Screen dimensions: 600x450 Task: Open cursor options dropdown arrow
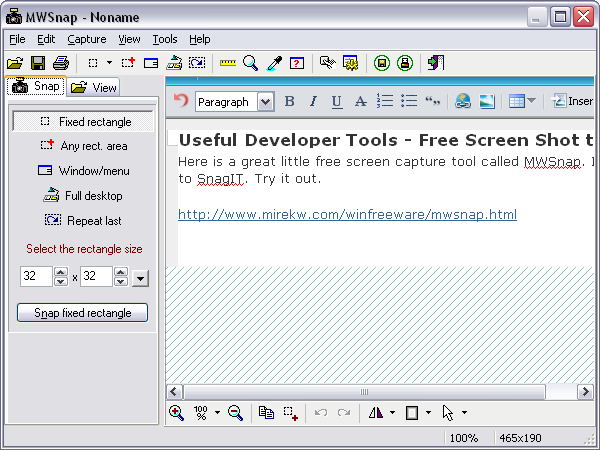coord(464,412)
